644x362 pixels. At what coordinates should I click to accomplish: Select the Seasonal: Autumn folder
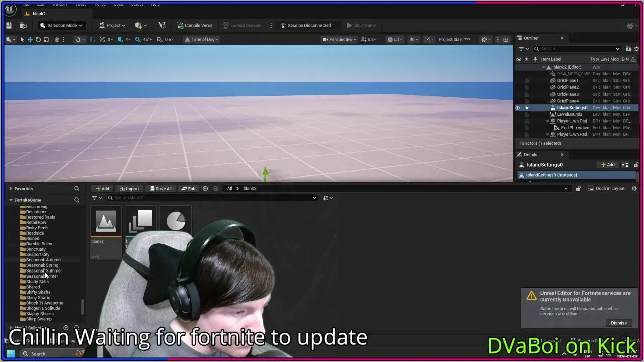pyautogui.click(x=43, y=260)
